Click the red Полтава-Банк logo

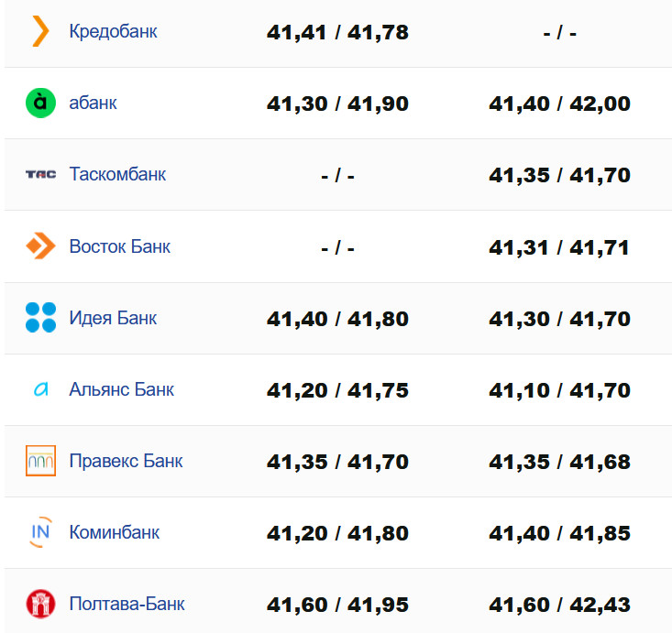(40, 604)
